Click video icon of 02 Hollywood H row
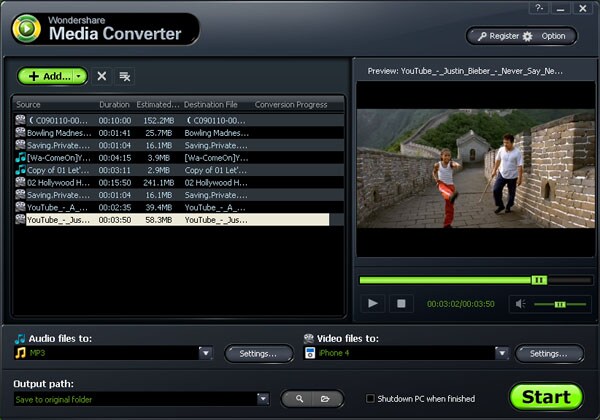 (20, 182)
